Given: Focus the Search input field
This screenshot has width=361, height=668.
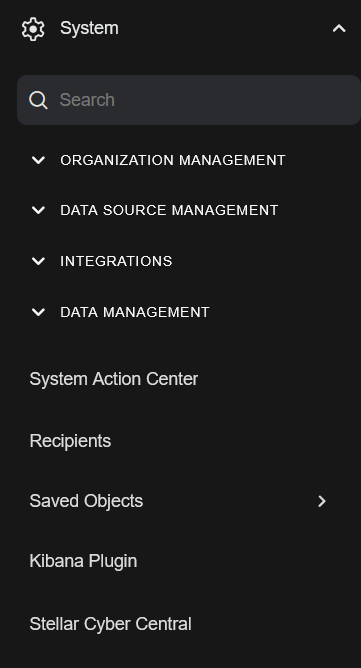Looking at the screenshot, I should (189, 100).
